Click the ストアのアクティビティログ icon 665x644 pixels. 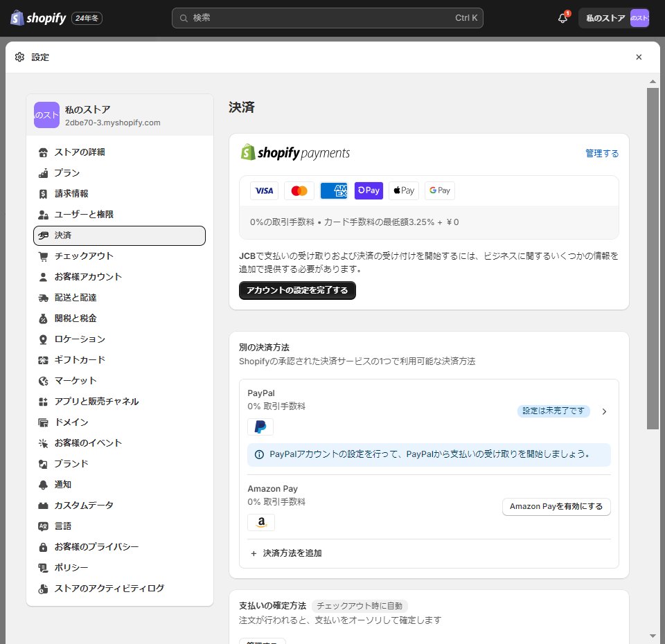pos(43,589)
